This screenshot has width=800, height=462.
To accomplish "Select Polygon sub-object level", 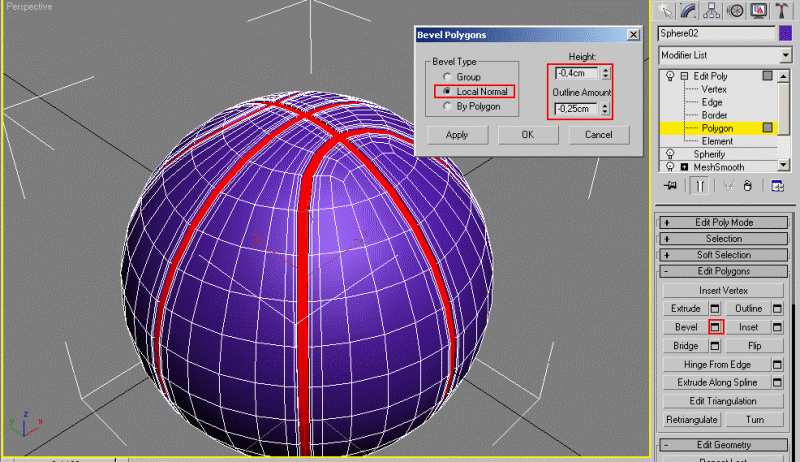I will pos(717,128).
